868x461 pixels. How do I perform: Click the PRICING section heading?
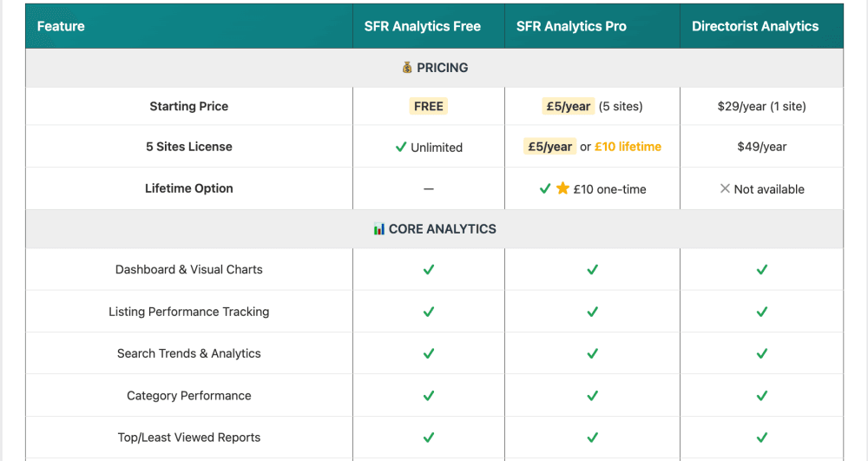(x=435, y=68)
